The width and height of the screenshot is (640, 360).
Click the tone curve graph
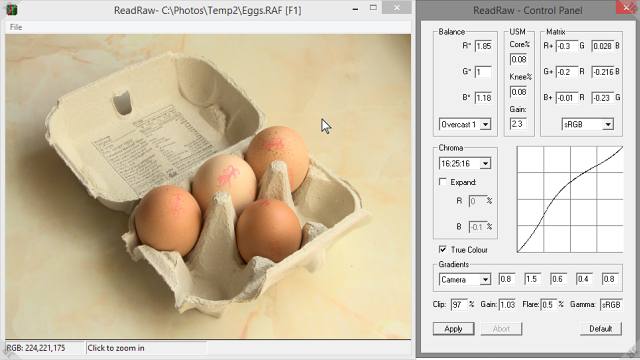click(x=570, y=199)
